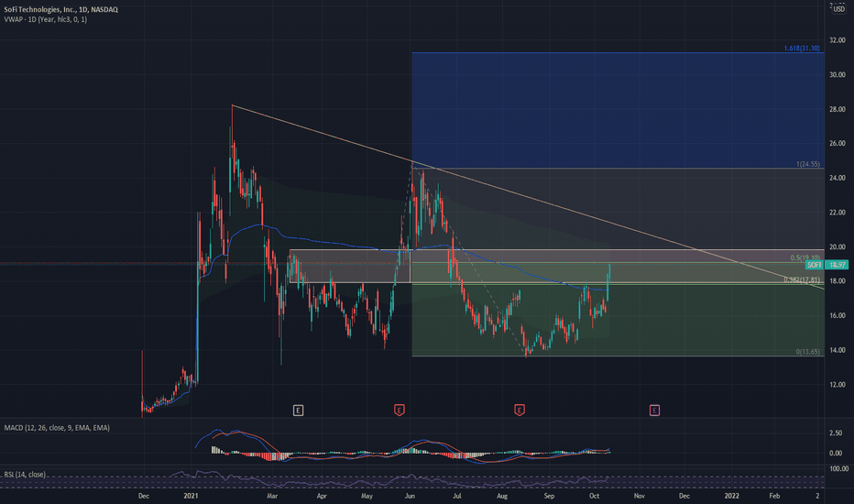Click the 100.00 RSI scale value
The width and height of the screenshot is (854, 504).
click(x=838, y=468)
